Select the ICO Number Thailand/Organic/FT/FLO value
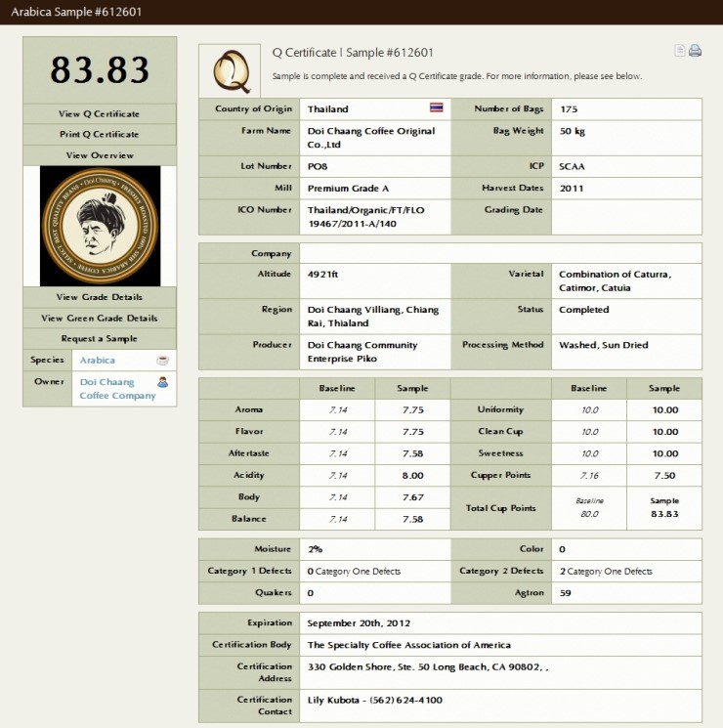 [365, 217]
